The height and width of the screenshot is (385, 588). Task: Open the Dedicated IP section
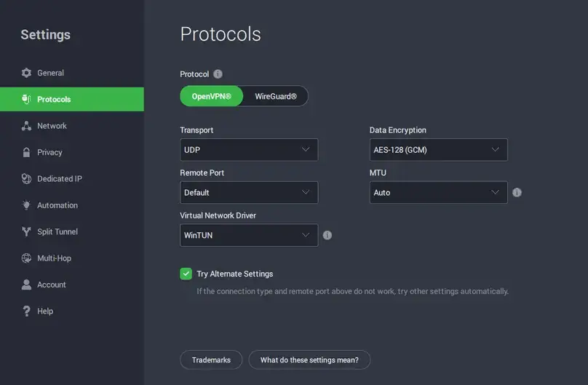pos(72,179)
